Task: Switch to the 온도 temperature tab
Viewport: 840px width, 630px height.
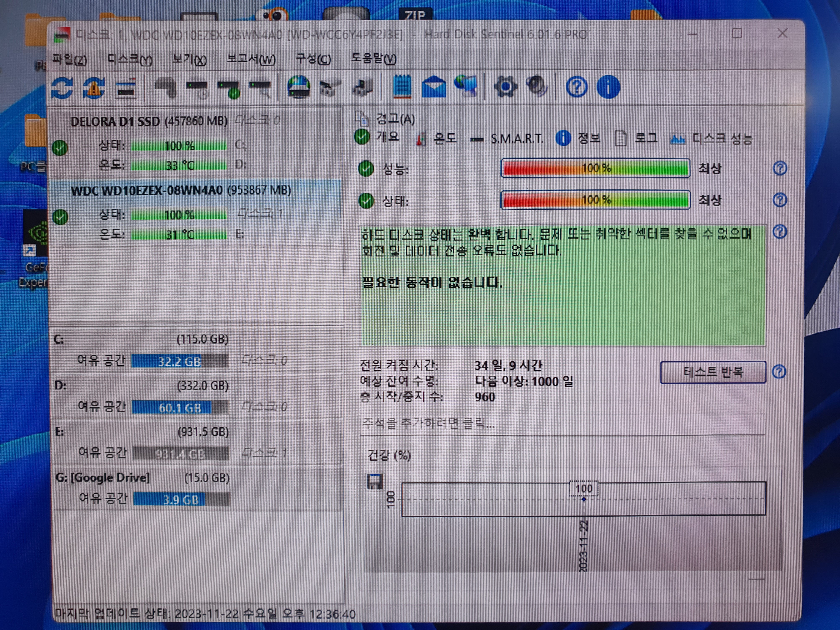Action: (436, 139)
